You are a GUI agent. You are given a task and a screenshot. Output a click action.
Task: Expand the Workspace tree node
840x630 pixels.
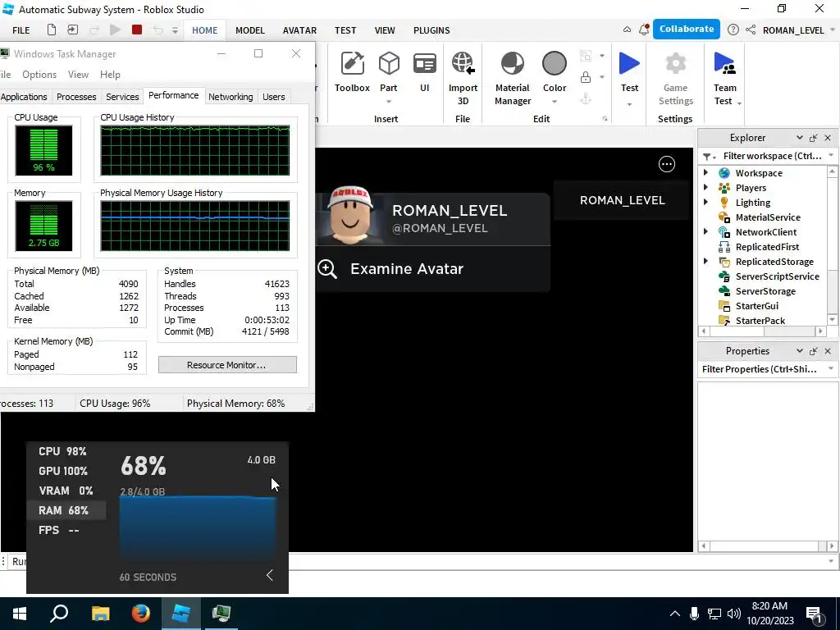click(x=705, y=172)
